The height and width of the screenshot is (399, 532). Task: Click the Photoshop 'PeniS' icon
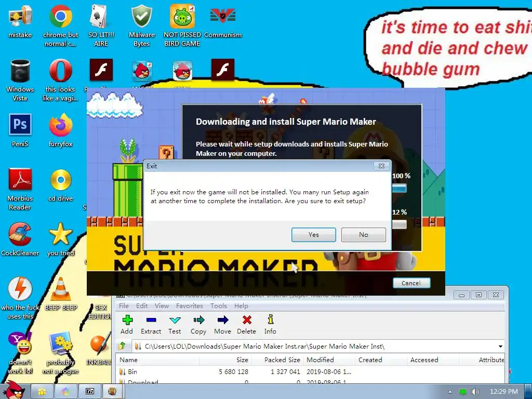click(x=20, y=130)
